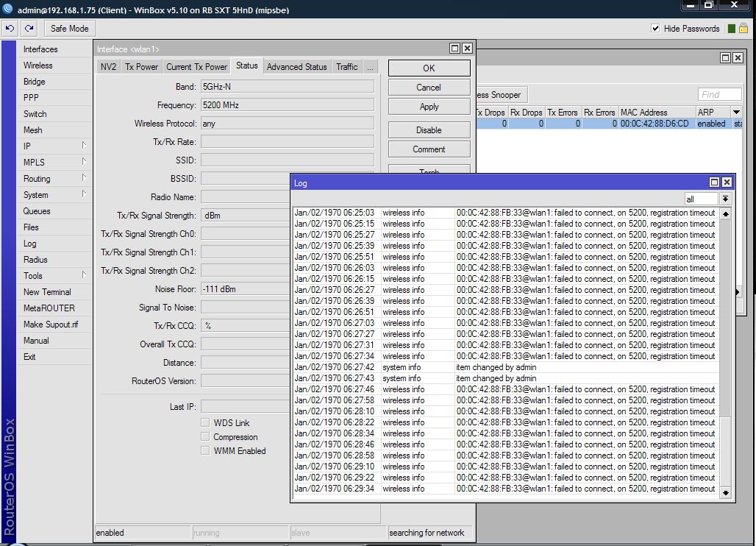Open New Terminal from the sidebar

point(54,292)
